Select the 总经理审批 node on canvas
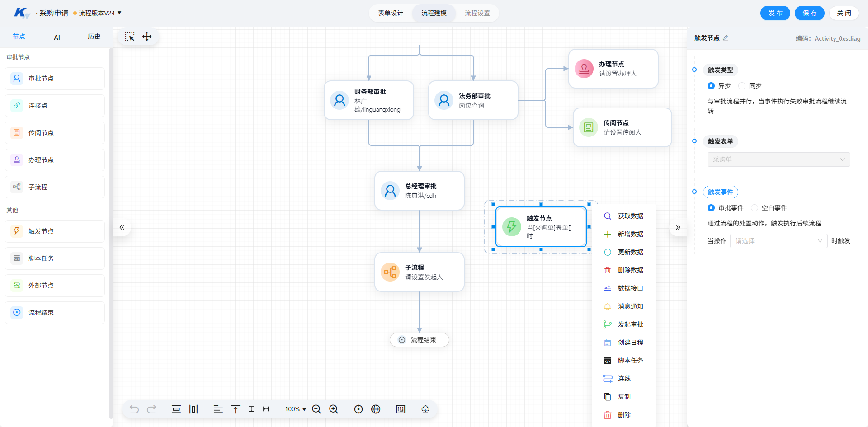The image size is (868, 427). 420,191
